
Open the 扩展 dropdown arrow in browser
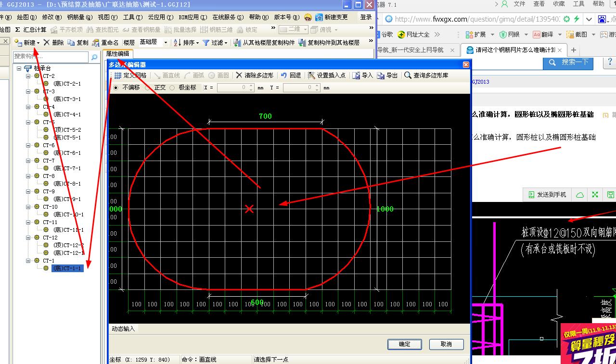492,35
